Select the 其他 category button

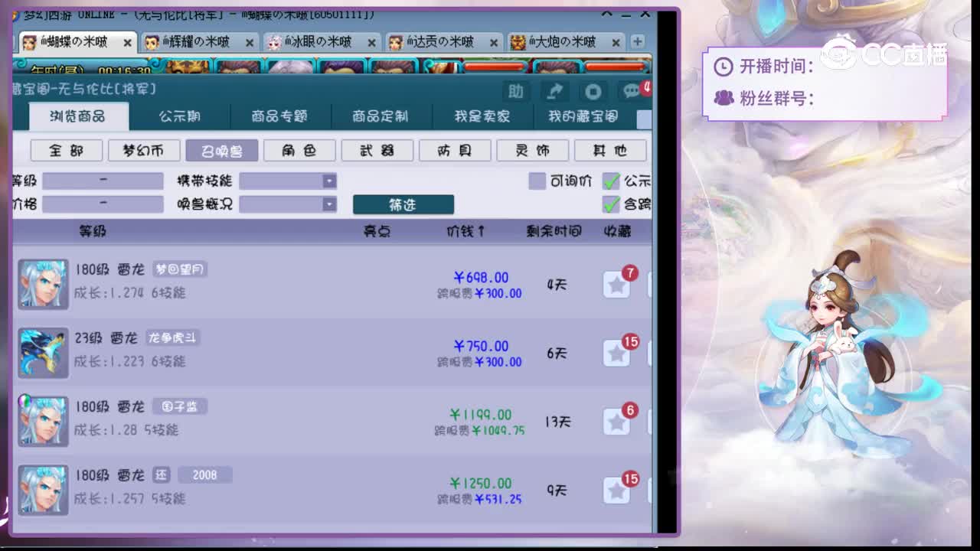pos(610,151)
